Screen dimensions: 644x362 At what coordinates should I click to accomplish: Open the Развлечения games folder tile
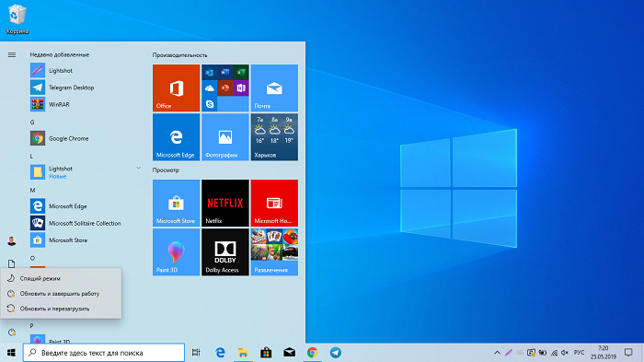coord(274,252)
